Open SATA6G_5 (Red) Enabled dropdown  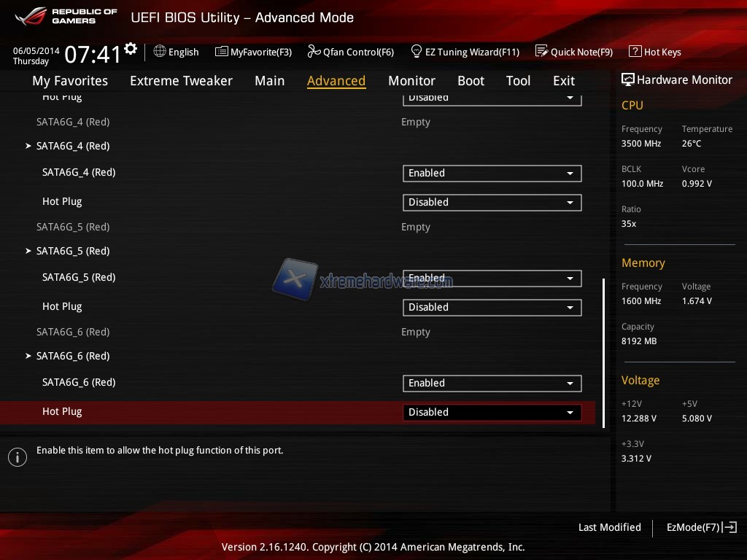[492, 279]
